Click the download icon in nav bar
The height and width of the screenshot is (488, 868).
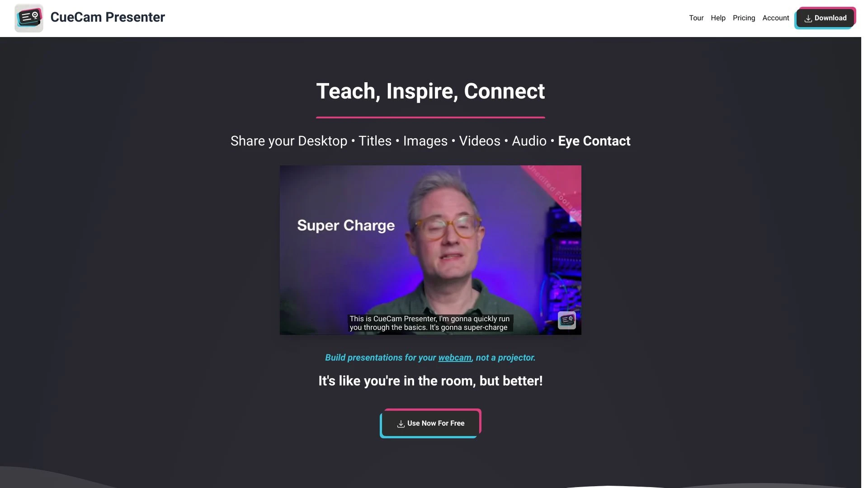tap(808, 19)
